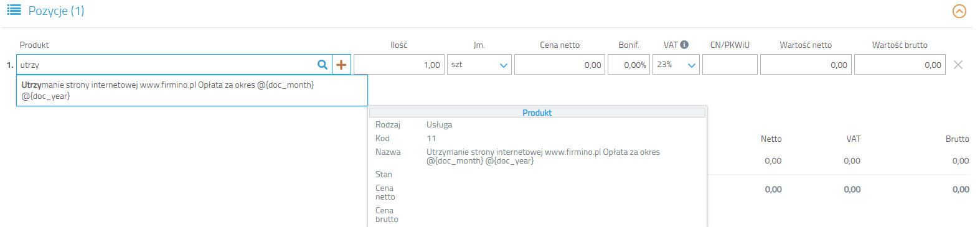Click the Wartość brutto field
The width and height of the screenshot is (980, 227).
coord(900,65)
